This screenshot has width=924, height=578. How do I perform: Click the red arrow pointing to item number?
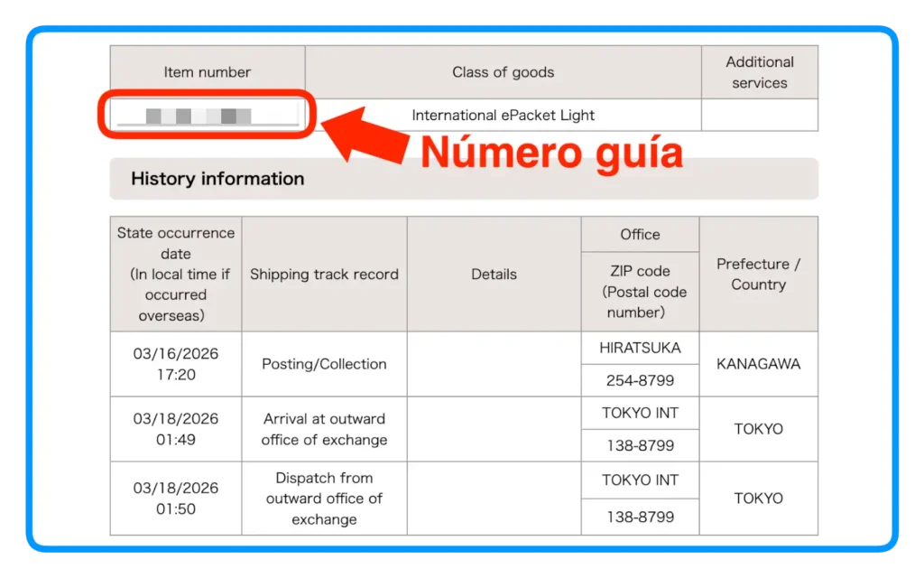coord(365,135)
